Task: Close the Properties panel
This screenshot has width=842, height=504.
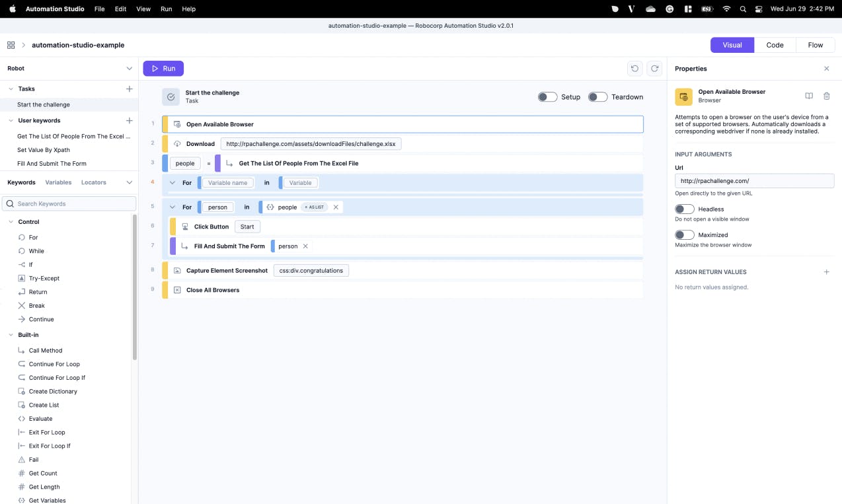Action: pyautogui.click(x=826, y=69)
